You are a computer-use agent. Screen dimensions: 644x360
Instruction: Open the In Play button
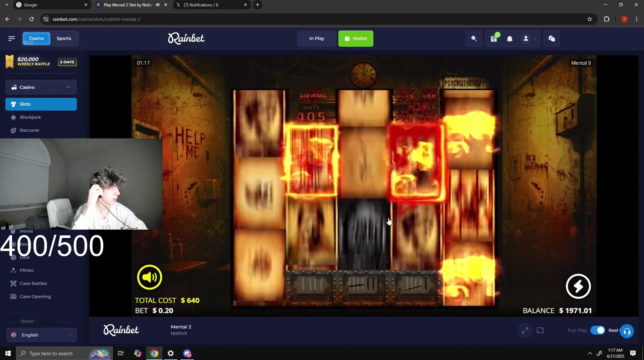click(x=317, y=39)
